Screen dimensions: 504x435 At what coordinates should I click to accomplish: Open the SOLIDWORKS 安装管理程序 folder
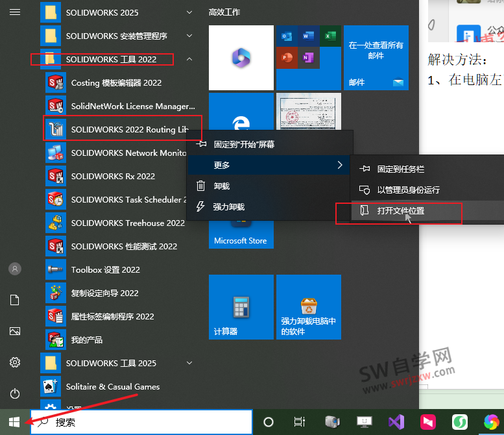click(x=116, y=36)
